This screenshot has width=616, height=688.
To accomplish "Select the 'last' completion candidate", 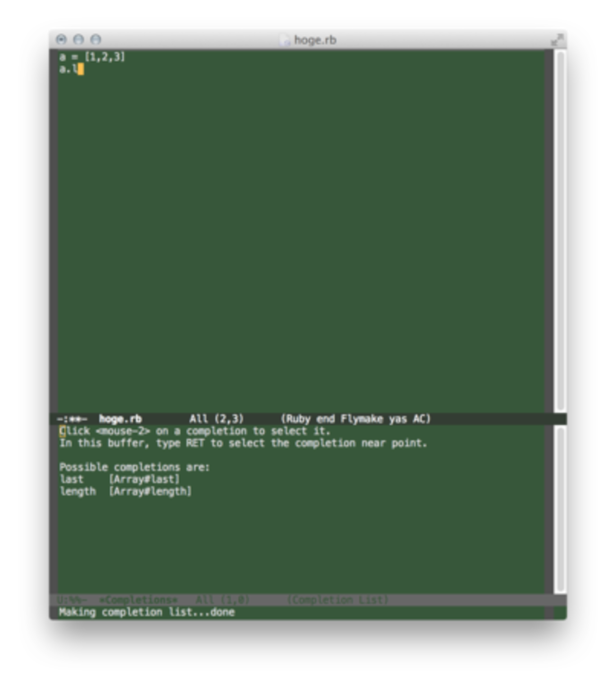I will pyautogui.click(x=72, y=479).
